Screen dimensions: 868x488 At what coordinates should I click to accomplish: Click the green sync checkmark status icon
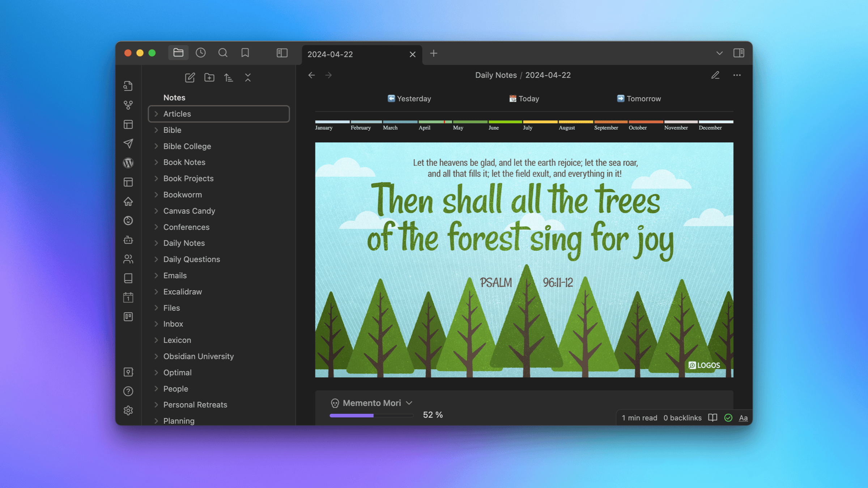point(728,418)
